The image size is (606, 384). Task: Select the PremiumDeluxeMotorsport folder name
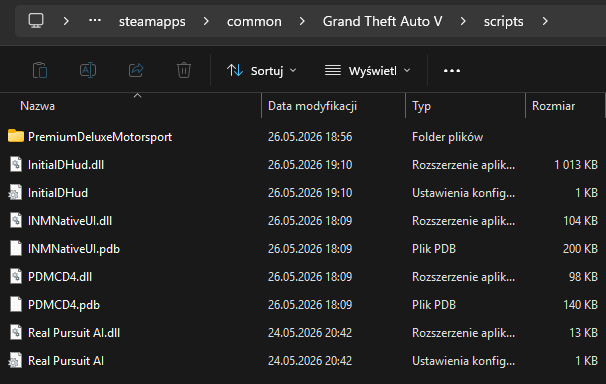100,137
